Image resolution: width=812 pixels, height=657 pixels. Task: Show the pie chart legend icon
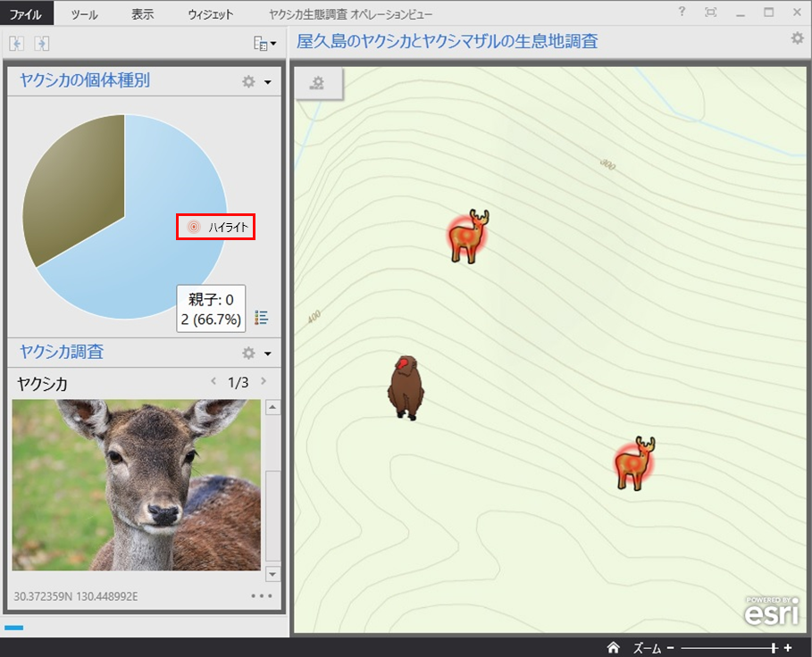pyautogui.click(x=262, y=318)
